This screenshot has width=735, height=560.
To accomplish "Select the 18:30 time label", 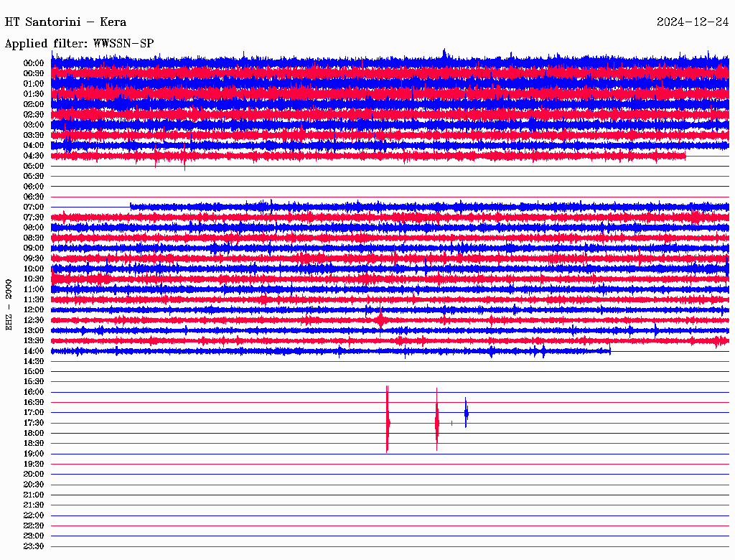I will pos(34,444).
